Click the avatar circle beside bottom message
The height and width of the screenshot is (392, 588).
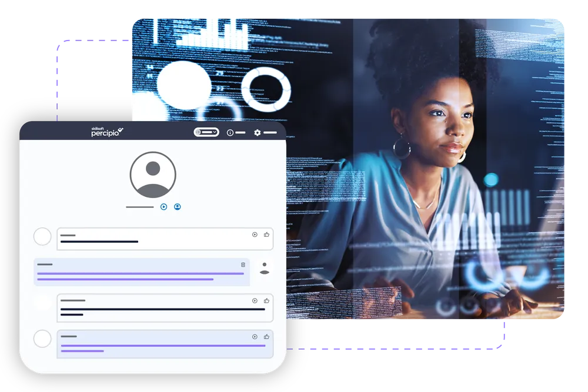coord(42,339)
